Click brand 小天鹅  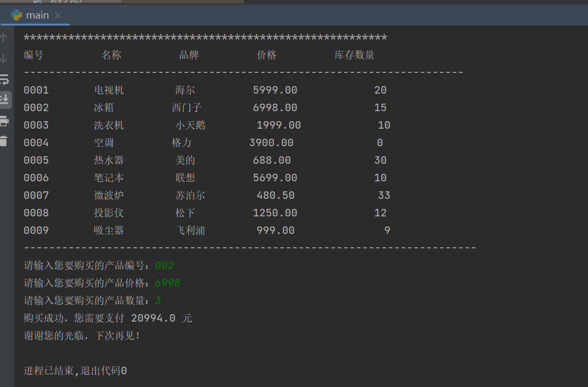(x=191, y=125)
